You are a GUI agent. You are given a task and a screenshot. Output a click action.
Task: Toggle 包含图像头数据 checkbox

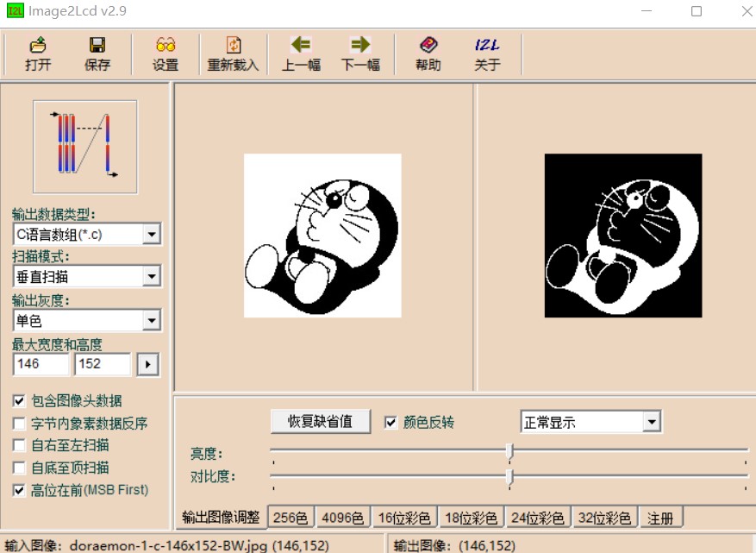[19, 400]
